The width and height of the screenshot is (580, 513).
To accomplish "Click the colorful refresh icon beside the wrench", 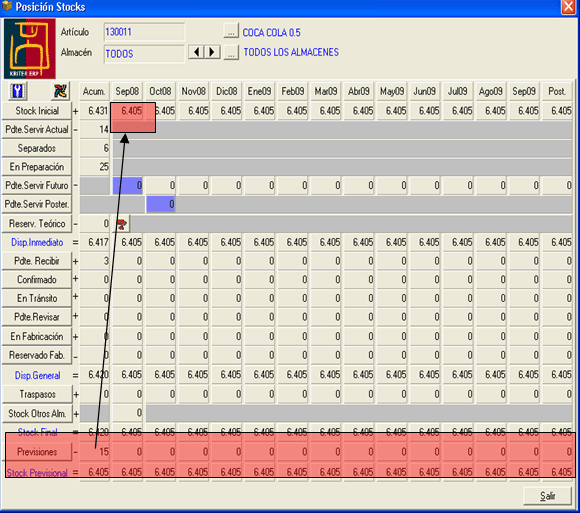I will [x=60, y=91].
